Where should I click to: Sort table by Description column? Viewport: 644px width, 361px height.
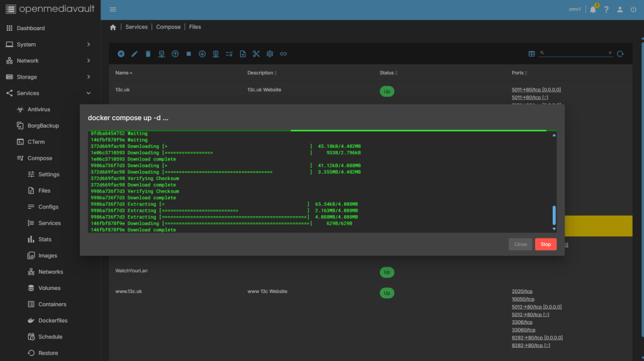point(262,73)
